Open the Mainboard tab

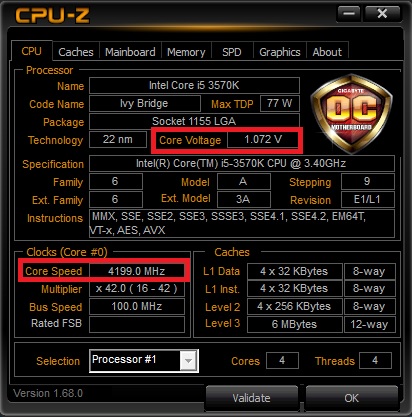[130, 52]
